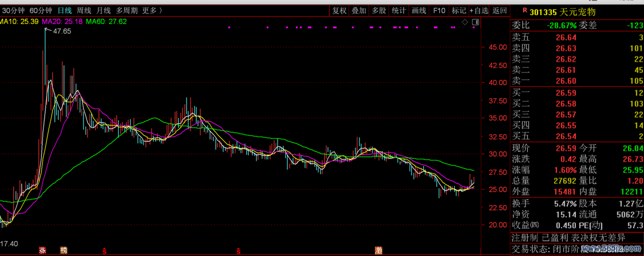Click the red R badge beside stock code
The height and width of the screenshot is (256, 644).
click(x=525, y=10)
